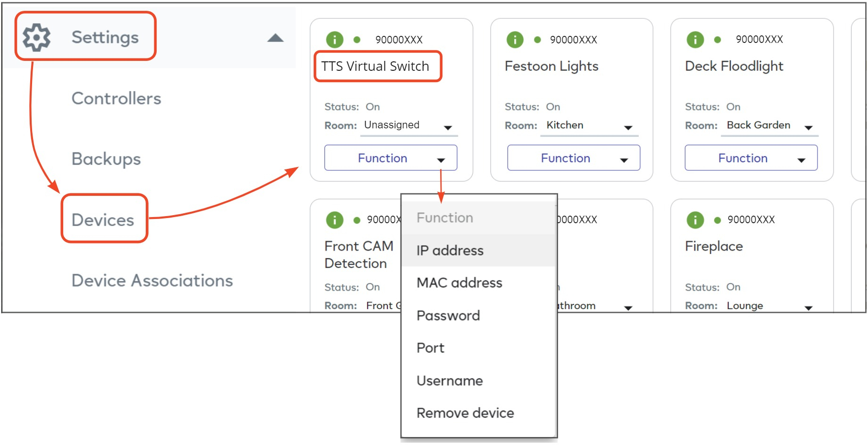The image size is (868, 445).
Task: Click the green status dot on Fireplace
Action: [718, 220]
